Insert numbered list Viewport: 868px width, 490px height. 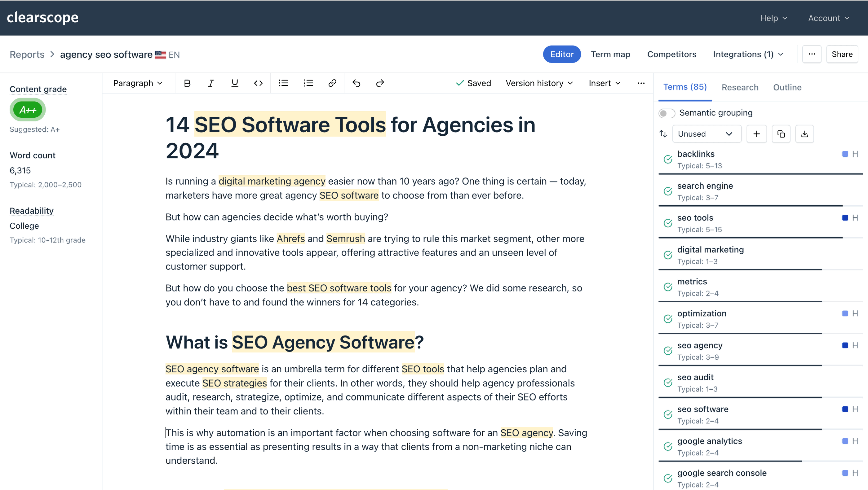[309, 83]
